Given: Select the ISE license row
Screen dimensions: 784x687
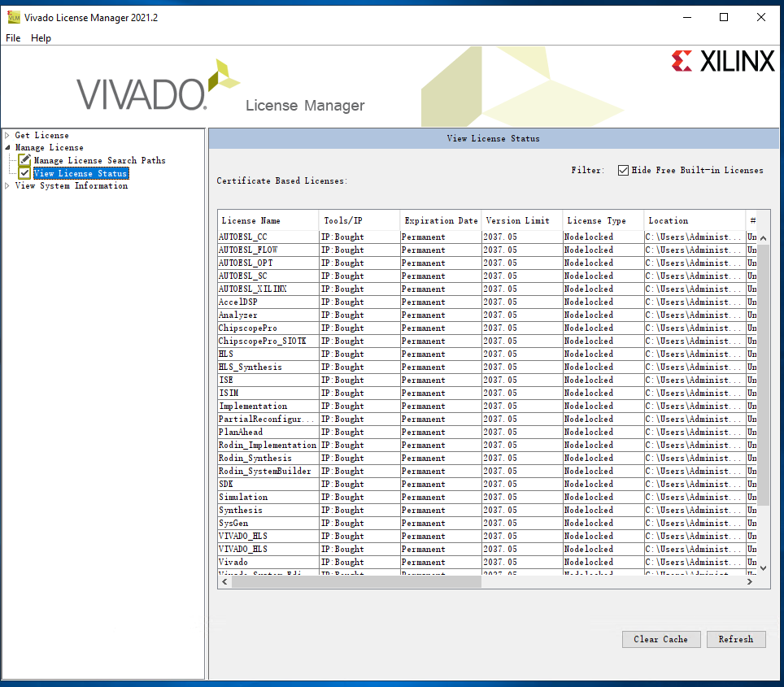Looking at the screenshot, I should tap(487, 380).
